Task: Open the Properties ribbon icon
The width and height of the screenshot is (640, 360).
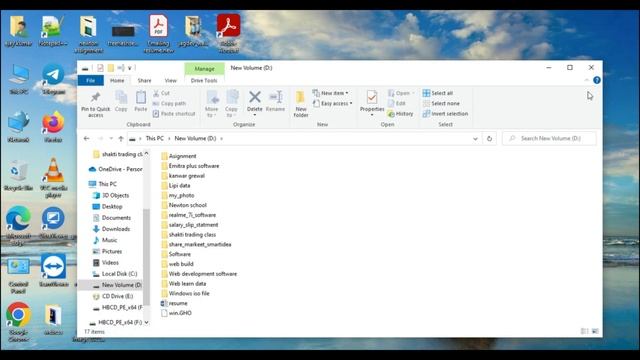Action: pyautogui.click(x=372, y=97)
